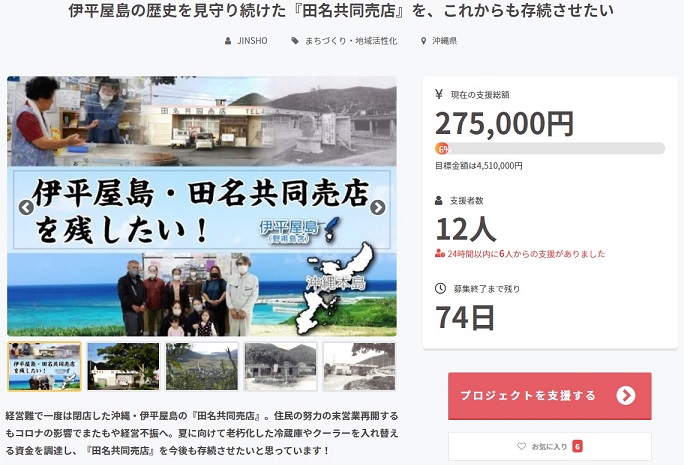Click the user icon beside JINSHO
The image size is (684, 465).
(x=228, y=41)
